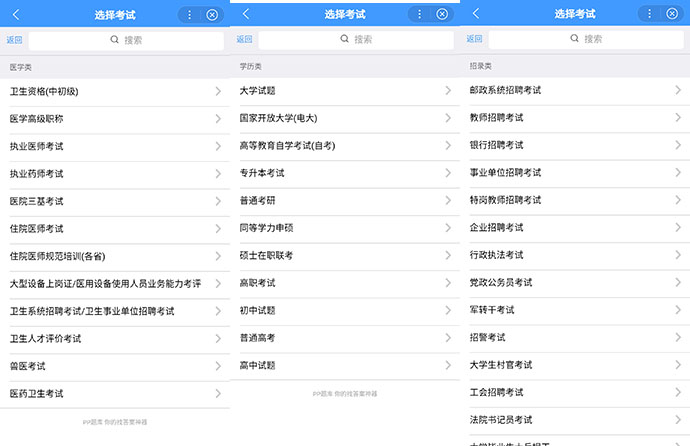
Task: Open 招警考试 category
Action: click(575, 337)
